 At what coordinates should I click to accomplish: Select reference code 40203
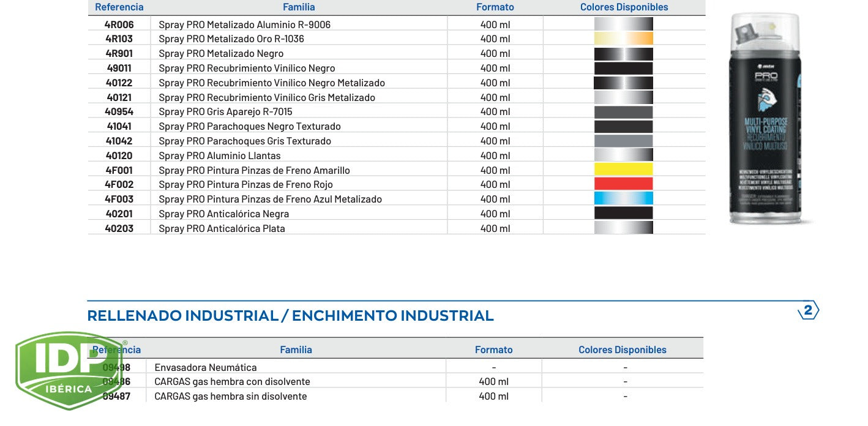[119, 228]
